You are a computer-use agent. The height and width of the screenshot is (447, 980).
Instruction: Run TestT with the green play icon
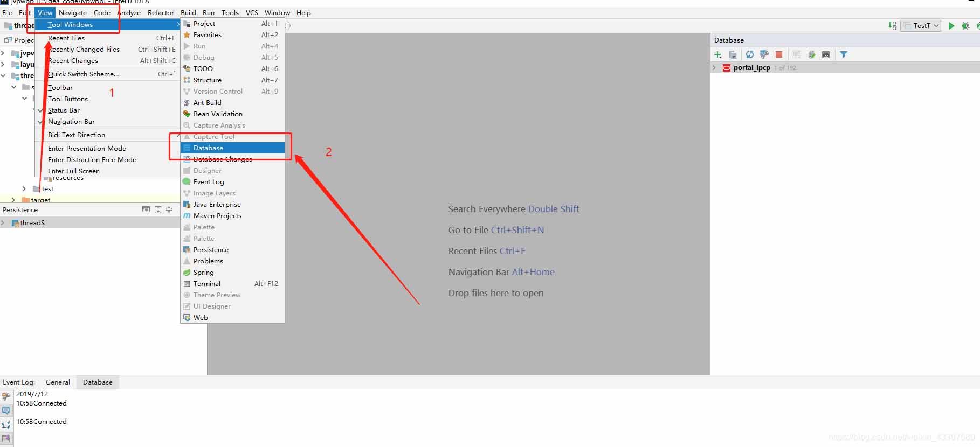click(x=951, y=25)
